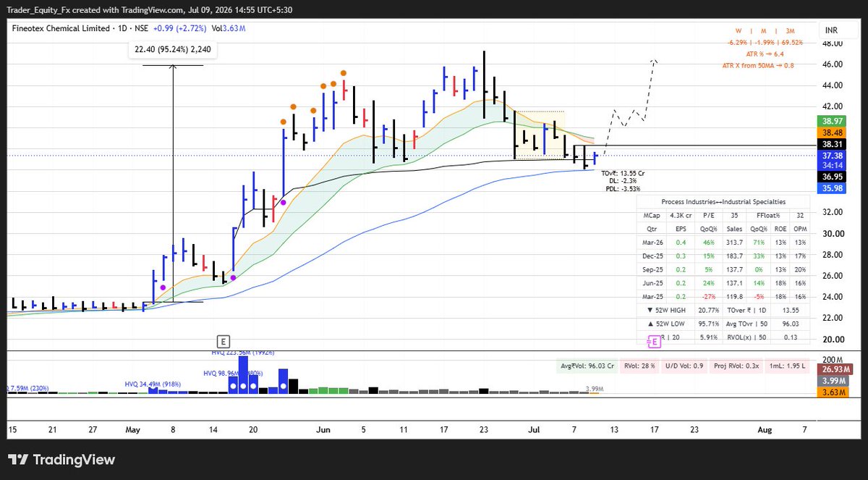Click the 1mL: 1.95 L badge
Viewport: 868px width, 480px height.
click(786, 366)
